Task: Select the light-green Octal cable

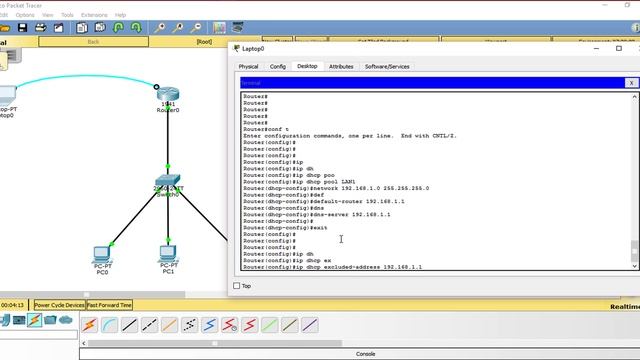Action: (x=269, y=325)
